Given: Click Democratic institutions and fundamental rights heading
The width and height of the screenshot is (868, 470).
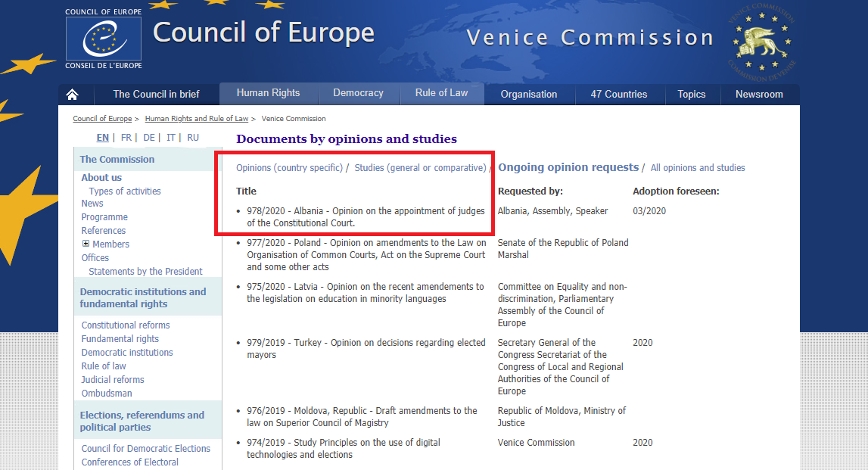Looking at the screenshot, I should [143, 298].
